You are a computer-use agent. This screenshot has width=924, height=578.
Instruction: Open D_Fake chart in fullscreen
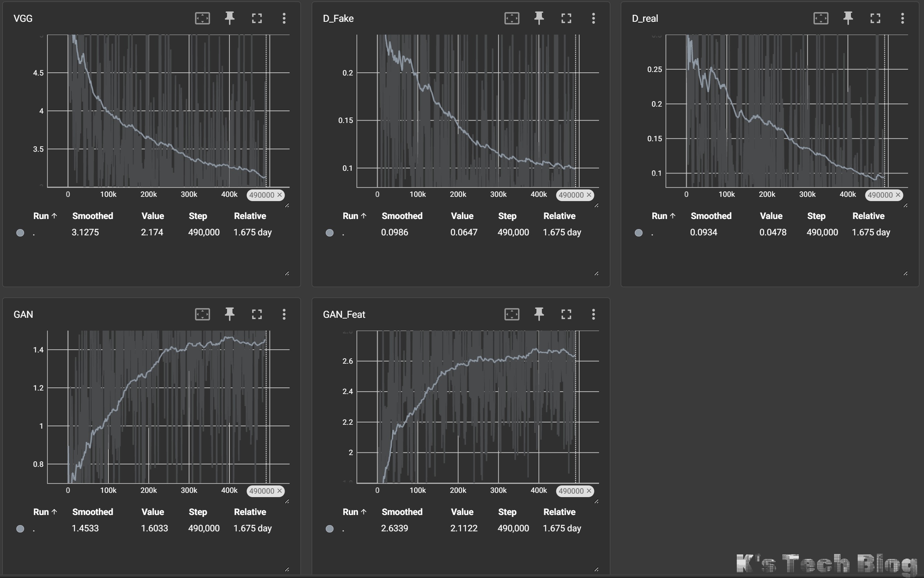566,18
